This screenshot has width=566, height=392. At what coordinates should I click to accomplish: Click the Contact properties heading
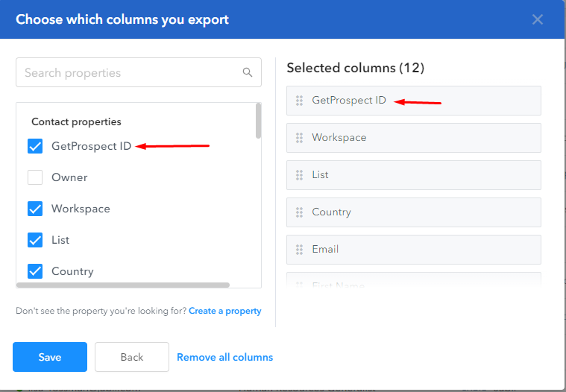click(76, 122)
